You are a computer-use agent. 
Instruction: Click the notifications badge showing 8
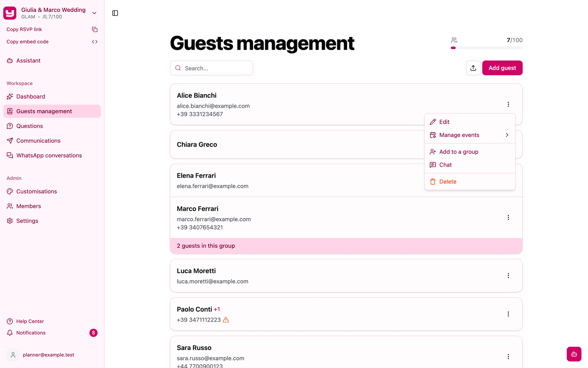(x=93, y=333)
